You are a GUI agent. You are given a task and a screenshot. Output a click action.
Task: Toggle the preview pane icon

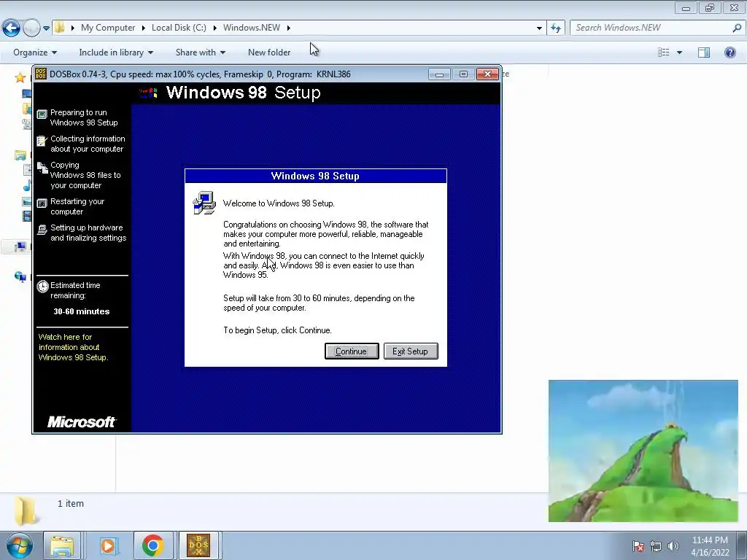point(704,52)
